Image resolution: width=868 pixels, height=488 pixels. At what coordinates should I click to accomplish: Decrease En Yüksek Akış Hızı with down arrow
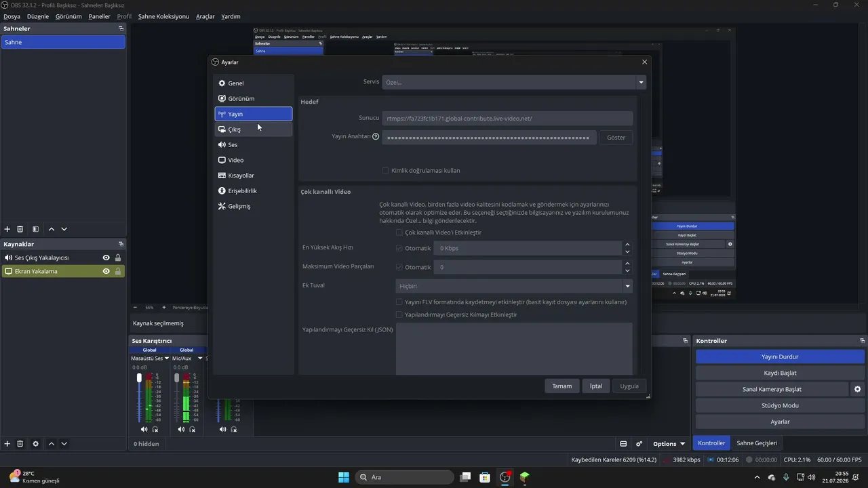click(x=627, y=251)
